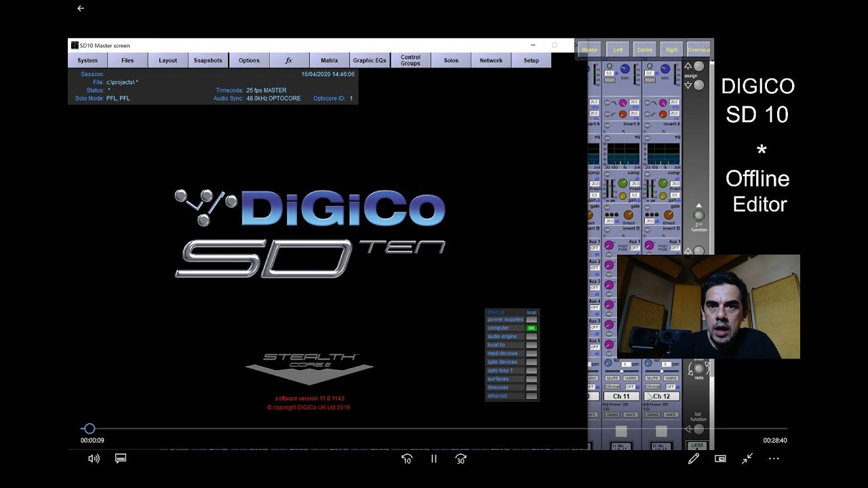The height and width of the screenshot is (488, 868).
Task: Click the Right button on channel window
Action: coord(671,49)
